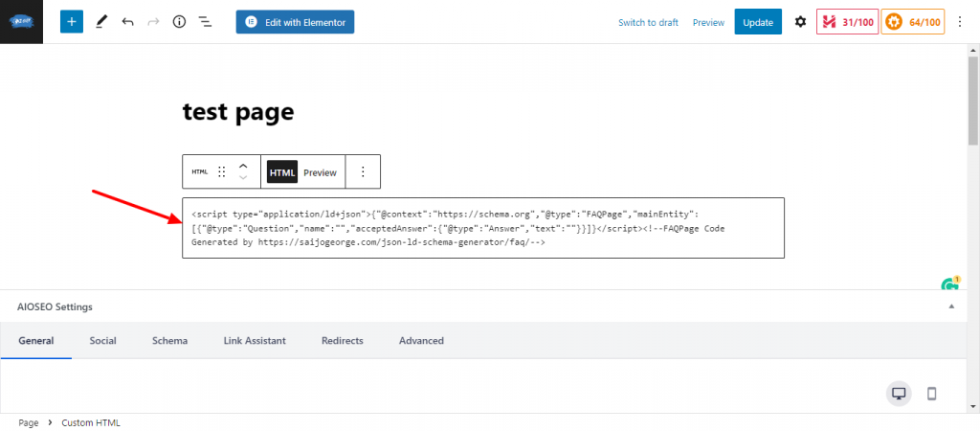Click inside the custom HTML code field
This screenshot has height=431, width=980.
(483, 228)
